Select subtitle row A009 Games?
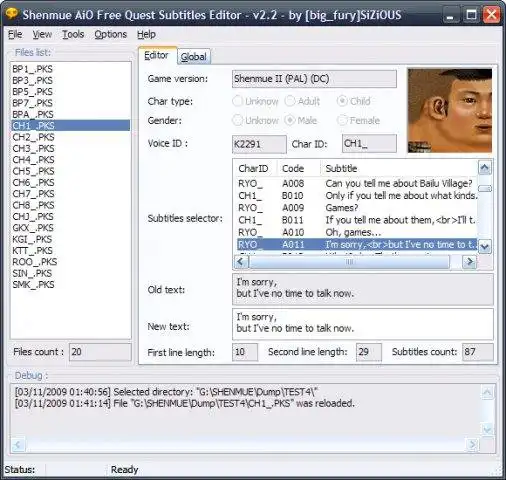Image resolution: width=506 pixels, height=480 pixels. [357, 208]
